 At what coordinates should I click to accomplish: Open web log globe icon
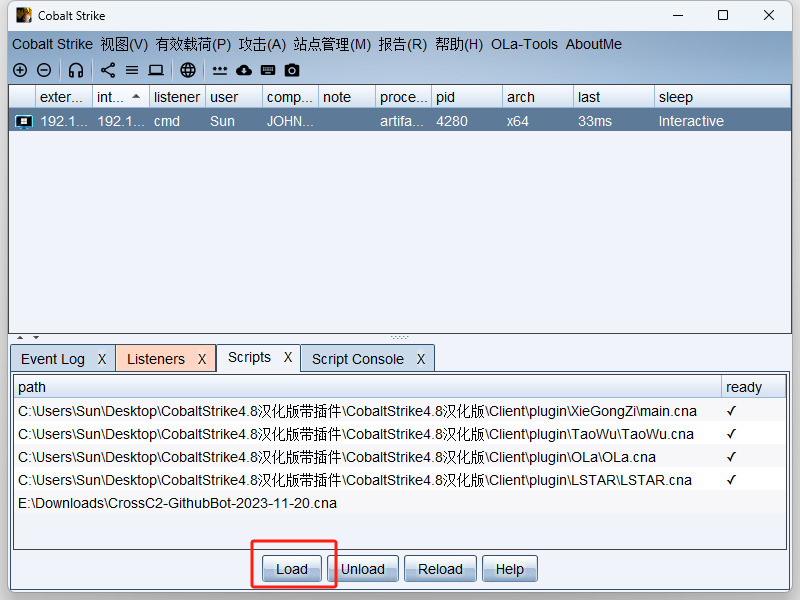pos(188,70)
